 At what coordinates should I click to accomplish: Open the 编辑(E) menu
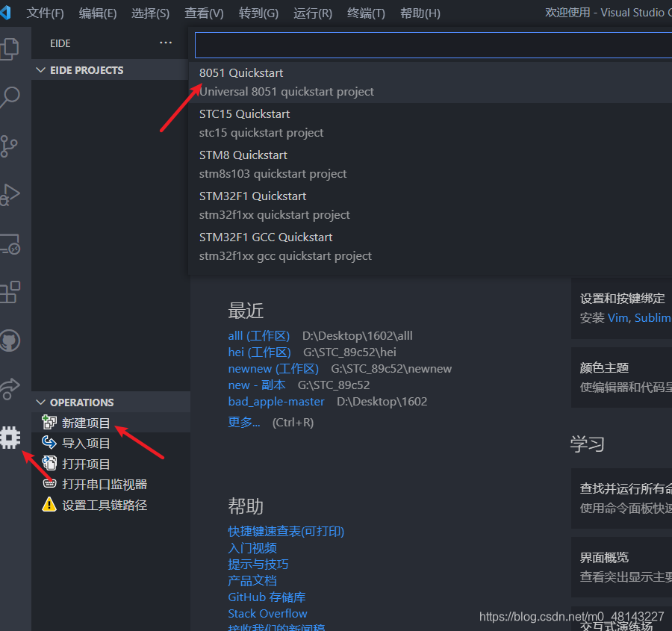pos(98,13)
